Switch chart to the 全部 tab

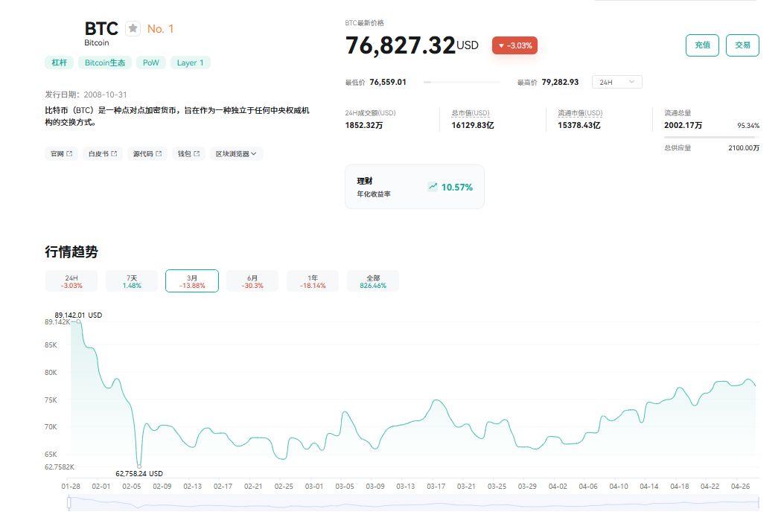click(x=373, y=281)
